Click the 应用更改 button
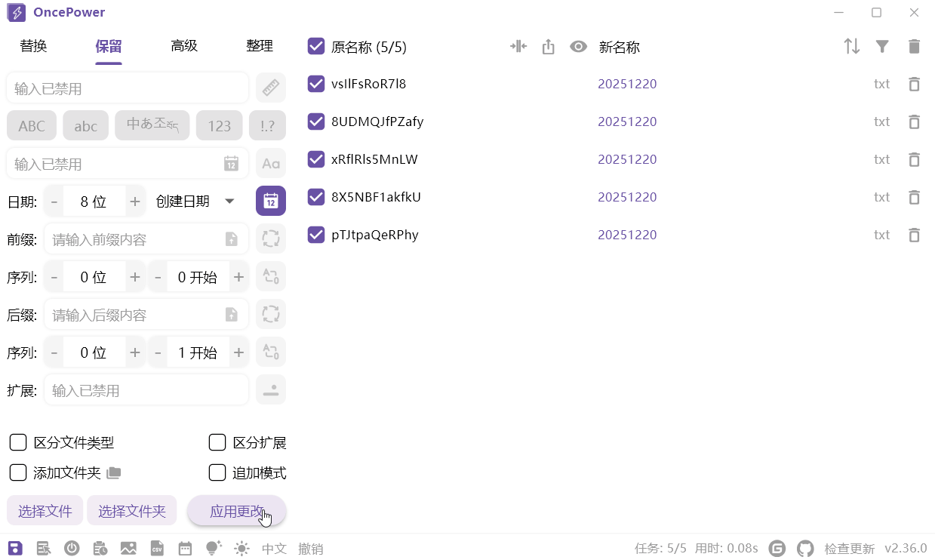This screenshot has width=935, height=560. pyautogui.click(x=236, y=510)
